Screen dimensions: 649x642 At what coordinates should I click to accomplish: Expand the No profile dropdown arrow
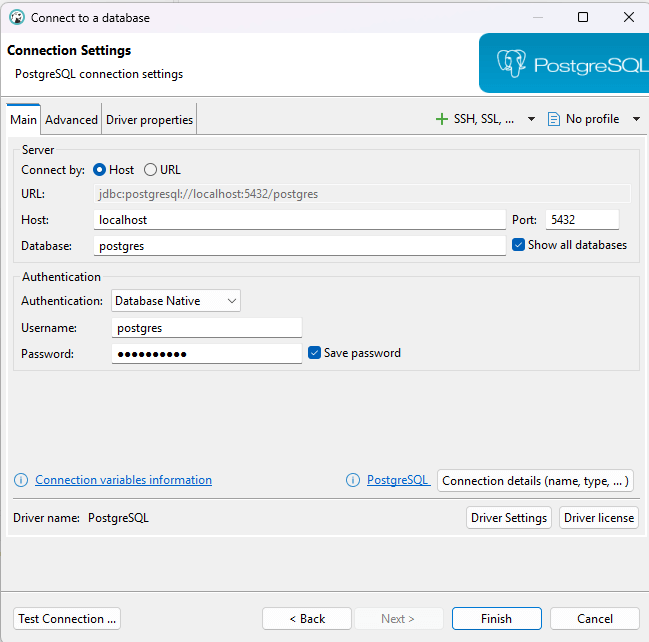tap(637, 119)
